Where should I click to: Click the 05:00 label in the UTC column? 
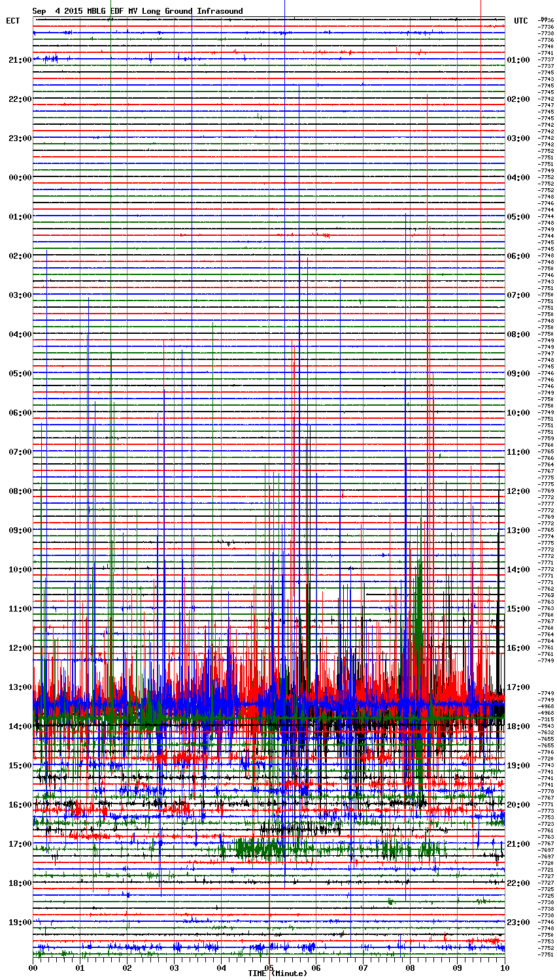point(518,217)
